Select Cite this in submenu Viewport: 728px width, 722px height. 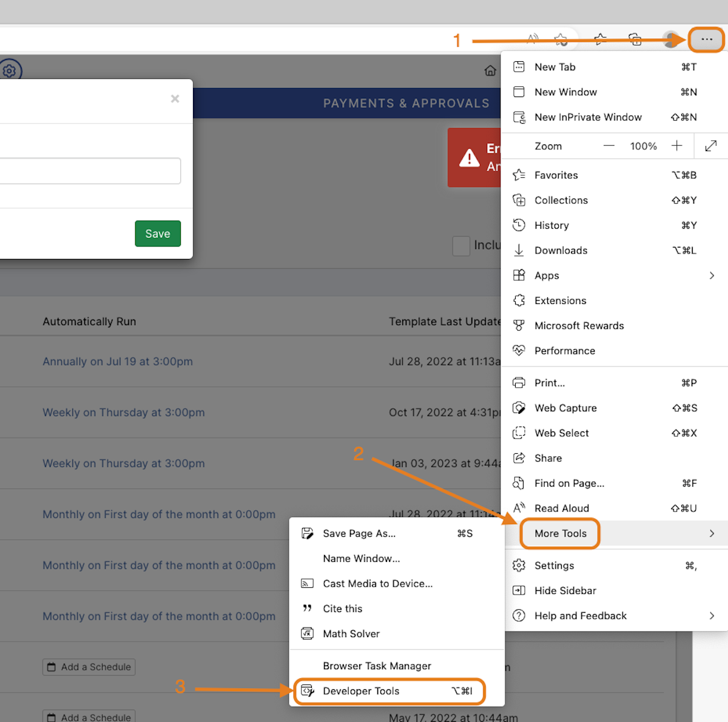click(397, 609)
